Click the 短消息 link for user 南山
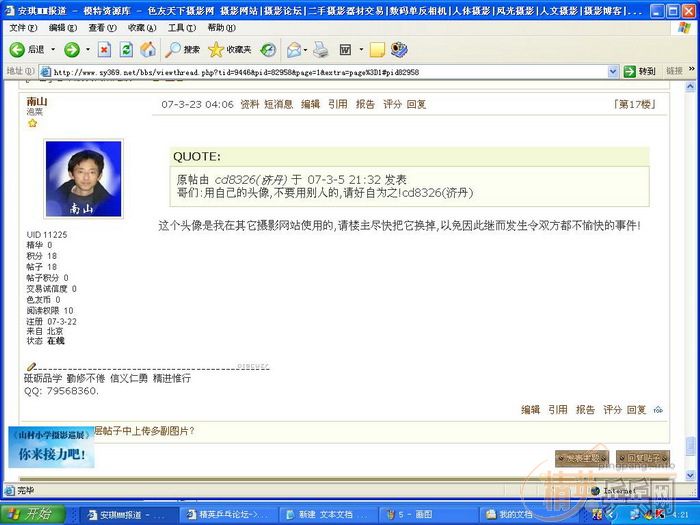This screenshot has width=700, height=525. pyautogui.click(x=278, y=104)
